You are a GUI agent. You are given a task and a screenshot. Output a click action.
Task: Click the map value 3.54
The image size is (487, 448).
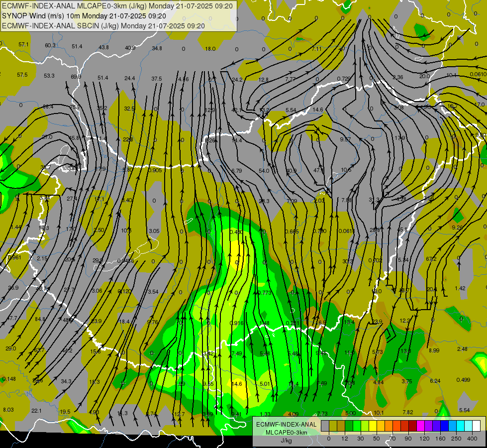pos(153,292)
